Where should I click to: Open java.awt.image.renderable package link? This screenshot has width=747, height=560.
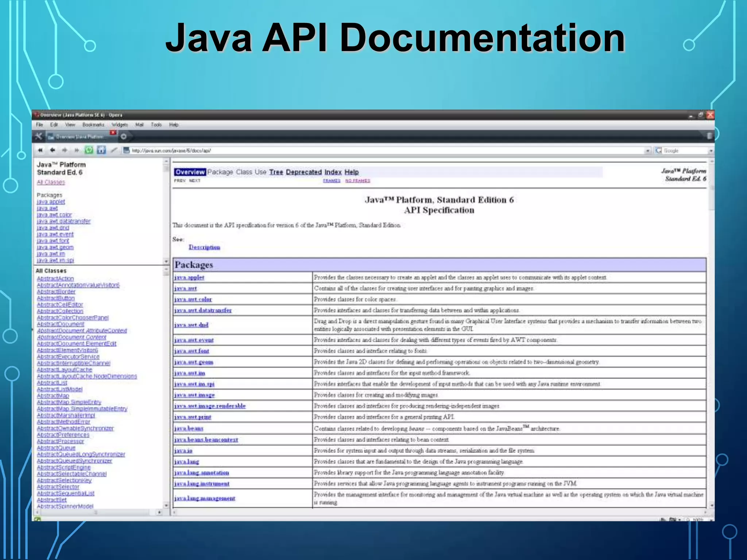pyautogui.click(x=210, y=406)
